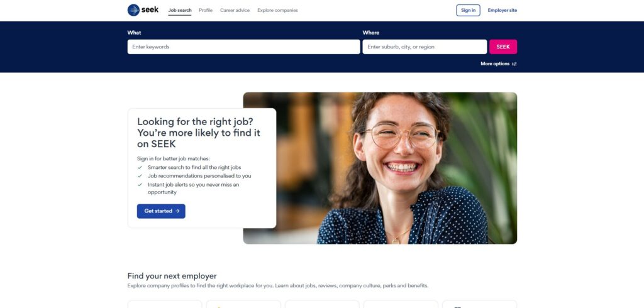The width and height of the screenshot is (644, 308).
Task: Click the checkmark beside Smarter search
Action: (x=140, y=168)
